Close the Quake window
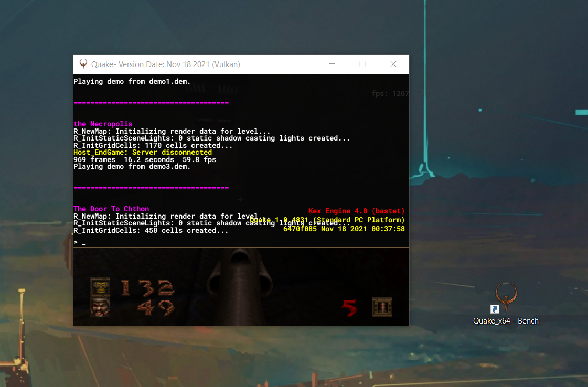The width and height of the screenshot is (588, 387). click(393, 64)
